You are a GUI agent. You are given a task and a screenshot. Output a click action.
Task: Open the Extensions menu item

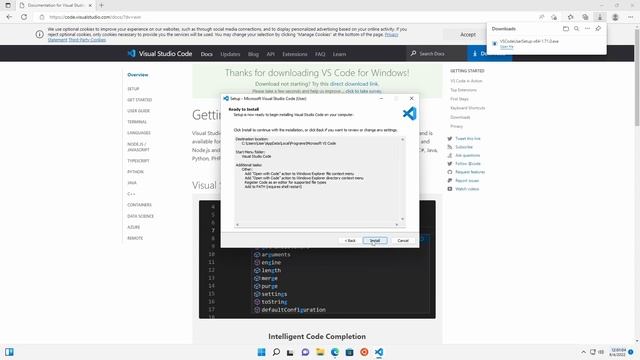295,54
